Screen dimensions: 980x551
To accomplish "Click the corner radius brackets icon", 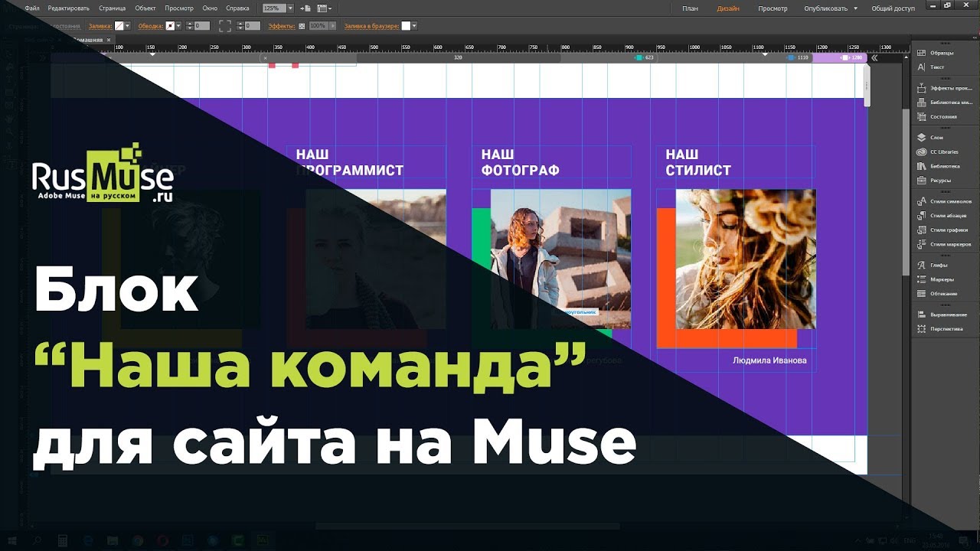I will point(225,25).
